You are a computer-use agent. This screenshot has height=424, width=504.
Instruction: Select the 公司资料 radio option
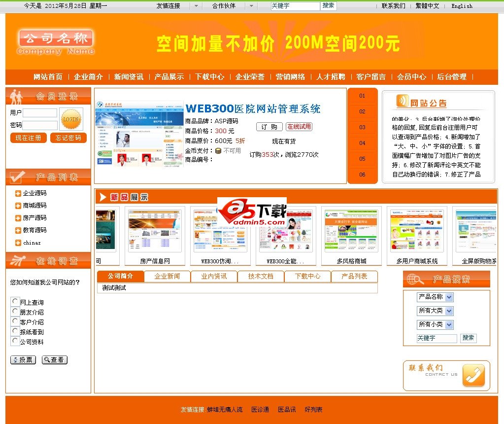tap(15, 341)
